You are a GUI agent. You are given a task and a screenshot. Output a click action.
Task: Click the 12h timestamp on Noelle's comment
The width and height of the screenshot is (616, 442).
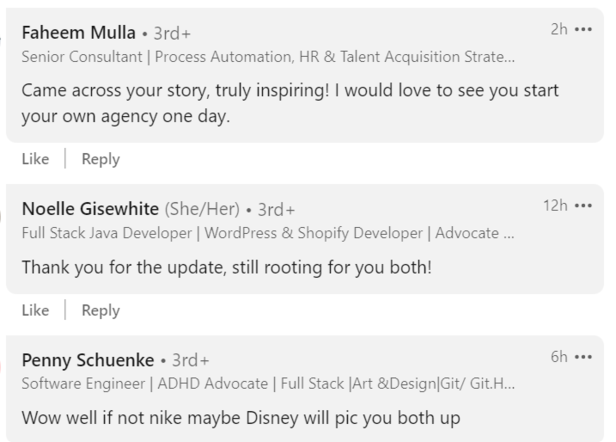(555, 205)
